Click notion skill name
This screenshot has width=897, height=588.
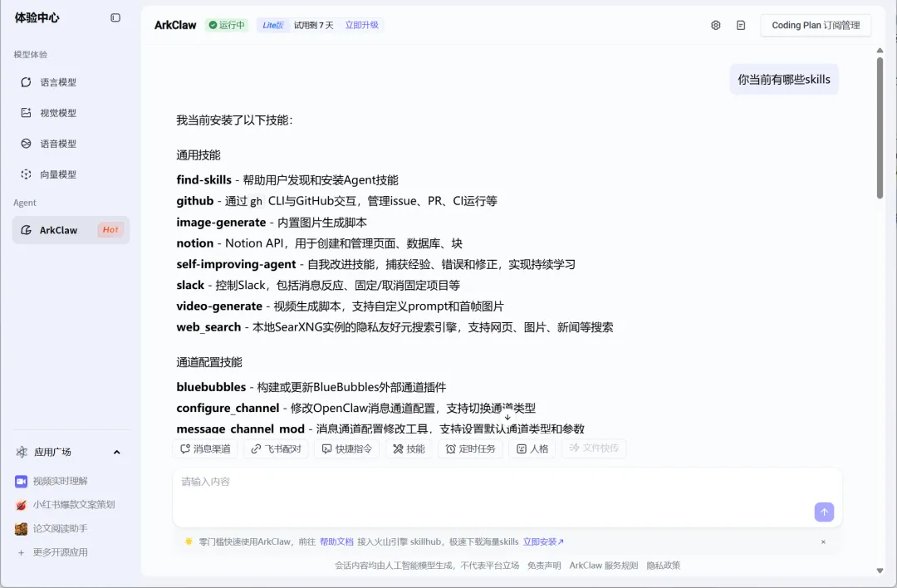(x=195, y=243)
